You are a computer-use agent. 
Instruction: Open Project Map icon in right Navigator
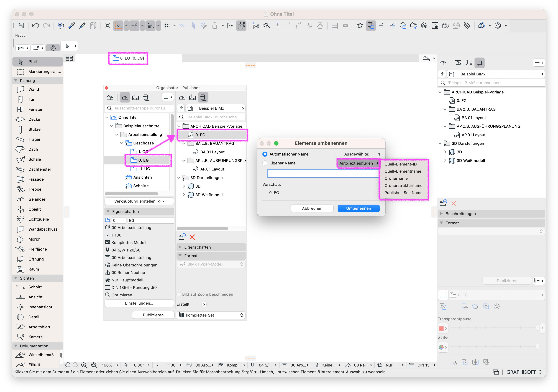443,63
